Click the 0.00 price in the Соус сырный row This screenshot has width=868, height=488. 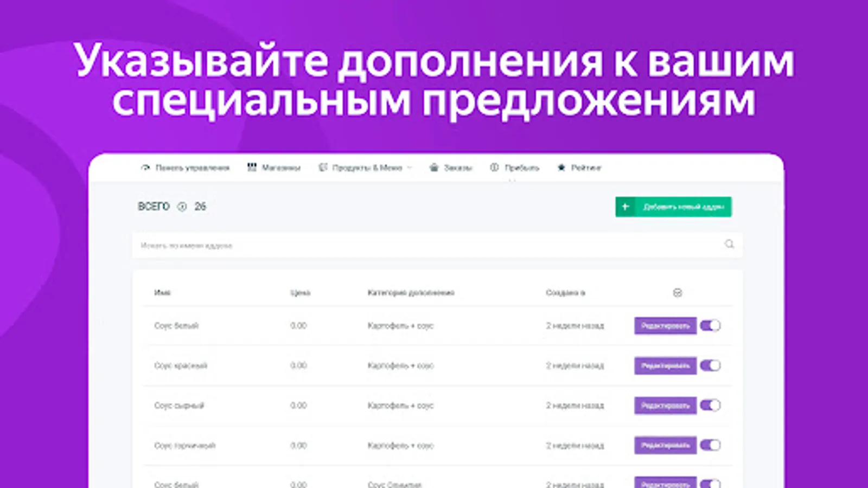click(x=298, y=406)
